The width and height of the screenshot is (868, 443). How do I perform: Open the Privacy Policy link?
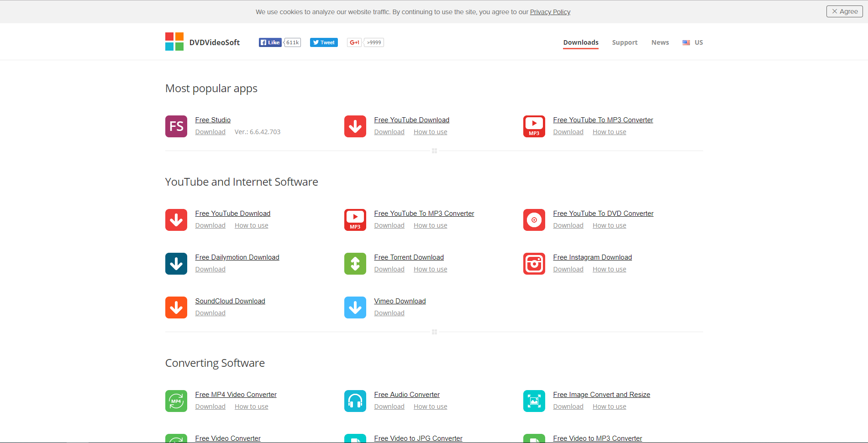pos(550,12)
